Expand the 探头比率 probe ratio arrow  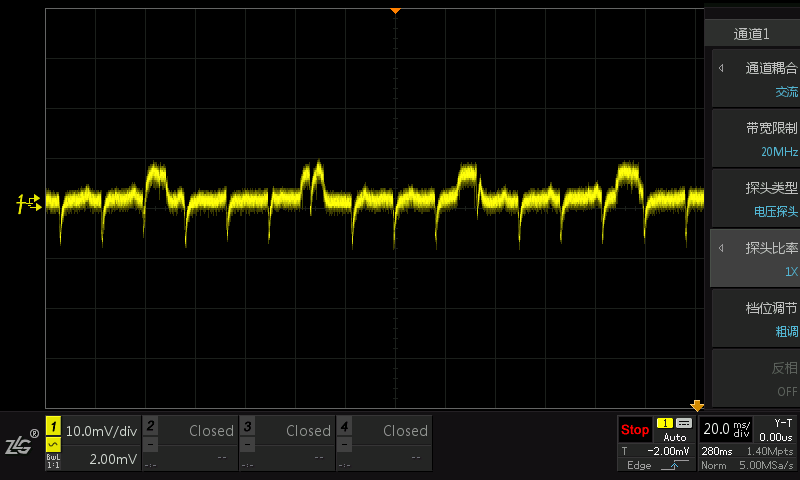click(721, 248)
